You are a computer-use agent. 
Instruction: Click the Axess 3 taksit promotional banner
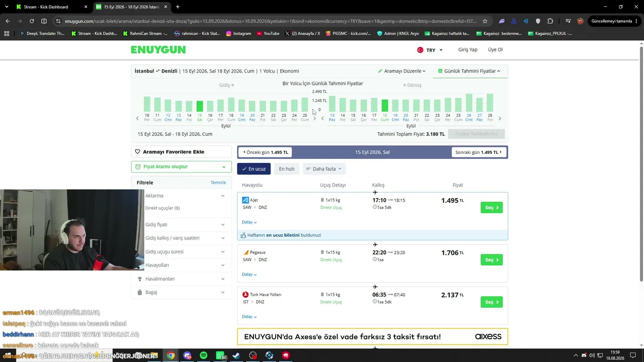click(373, 337)
